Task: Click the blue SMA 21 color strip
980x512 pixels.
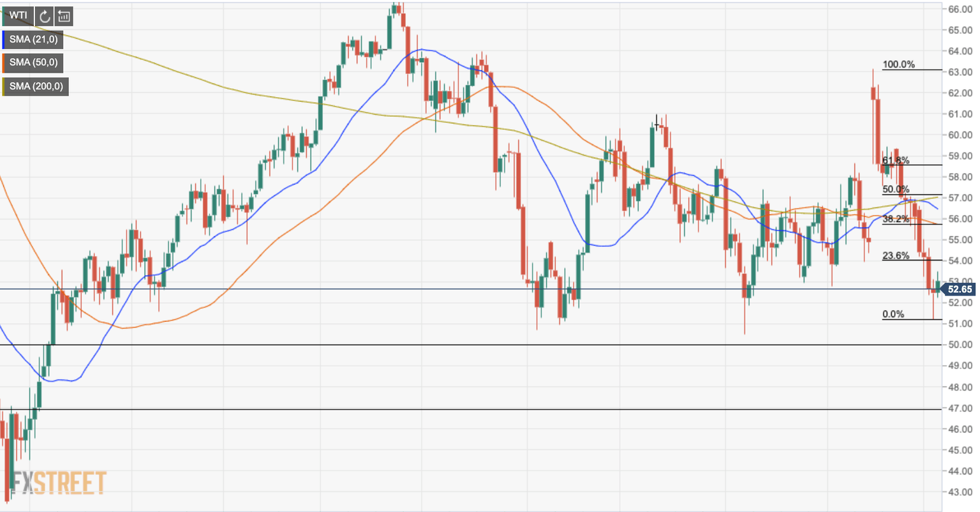Action: point(4,40)
